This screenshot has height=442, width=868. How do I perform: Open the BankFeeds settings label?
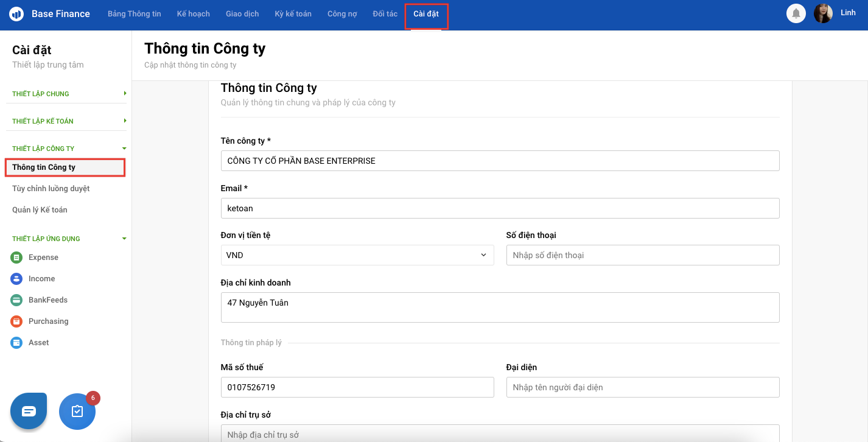(48, 300)
